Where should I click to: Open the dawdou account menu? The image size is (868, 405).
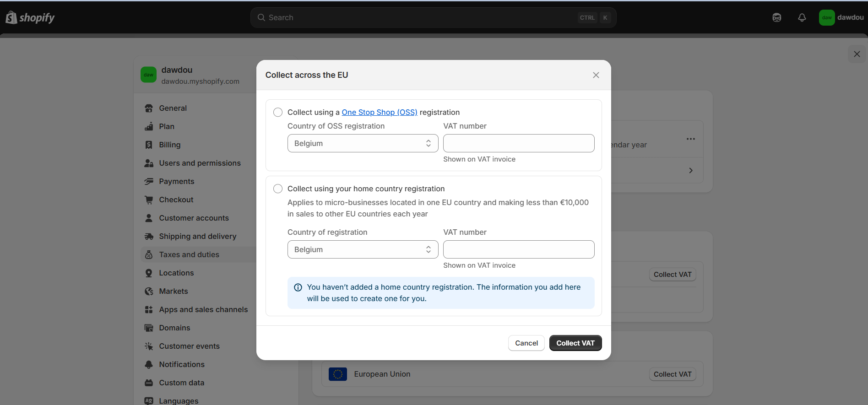(841, 17)
